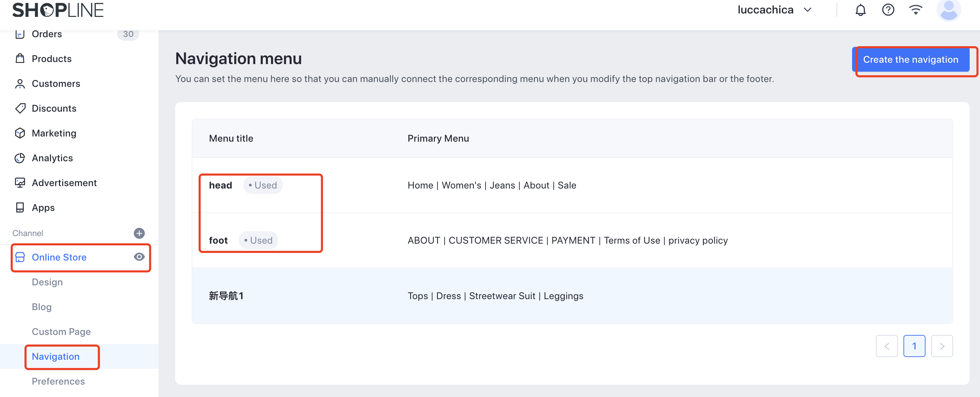Click the Advertisement monitor icon
Viewport: 980px width, 397px height.
click(20, 183)
